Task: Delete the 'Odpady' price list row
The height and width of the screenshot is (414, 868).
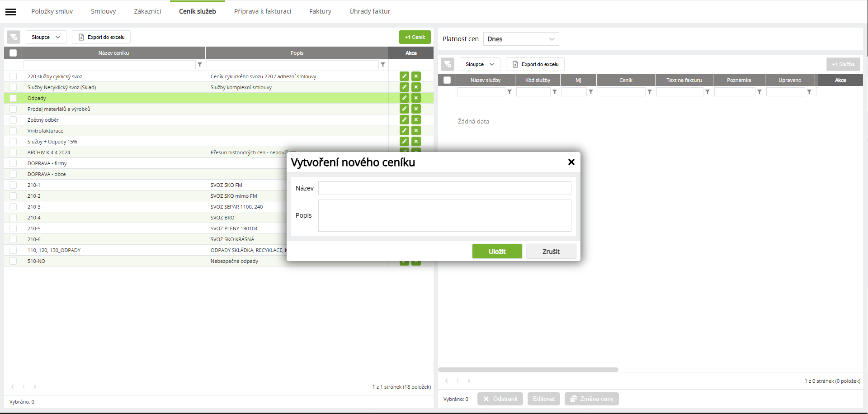Action: [416, 98]
